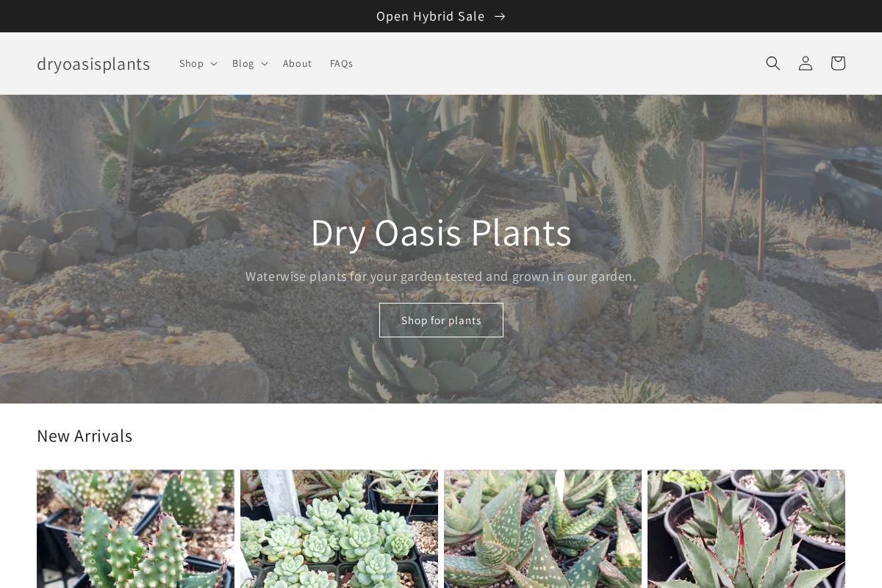This screenshot has height=588, width=882.
Task: Open the account login page via person icon
Action: click(x=806, y=63)
